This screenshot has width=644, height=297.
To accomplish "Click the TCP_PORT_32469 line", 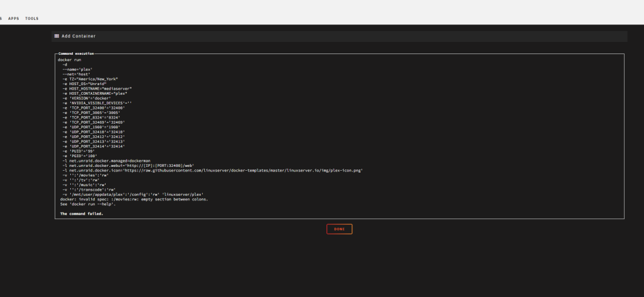I will 93,122.
